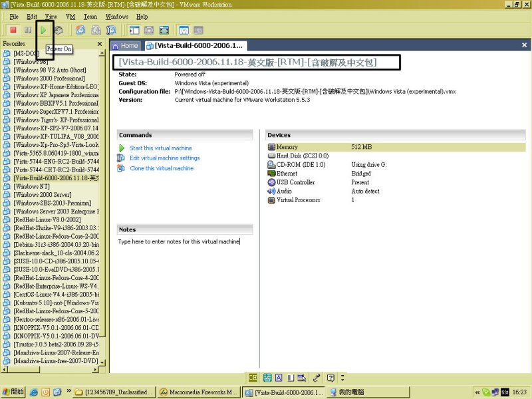Image resolution: width=532 pixels, height=399 pixels.
Task: Open the Help menu
Action: pos(142,17)
